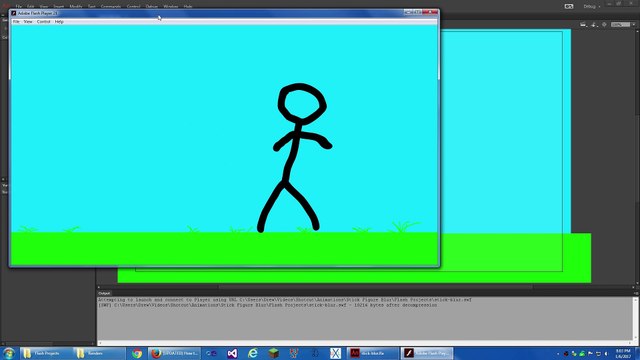Launch Google Chrome from taskbar
Viewport: 640px width, 360px height.
pyautogui.click(x=137, y=353)
